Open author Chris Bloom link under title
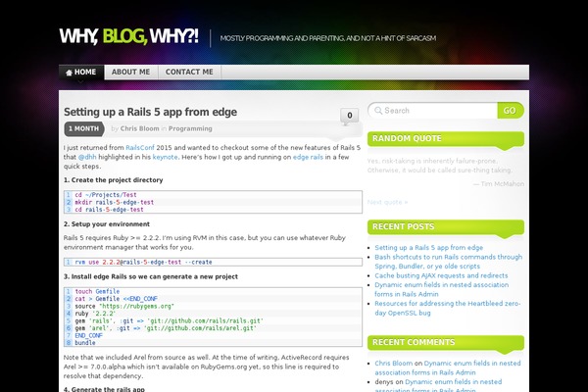Viewport: 588px width, 392px height. pyautogui.click(x=139, y=128)
